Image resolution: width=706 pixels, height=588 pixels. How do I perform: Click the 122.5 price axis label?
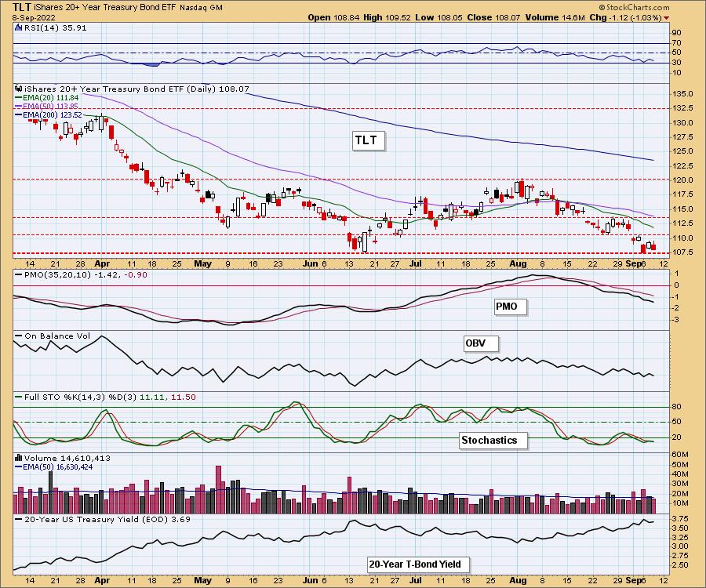pyautogui.click(x=682, y=166)
